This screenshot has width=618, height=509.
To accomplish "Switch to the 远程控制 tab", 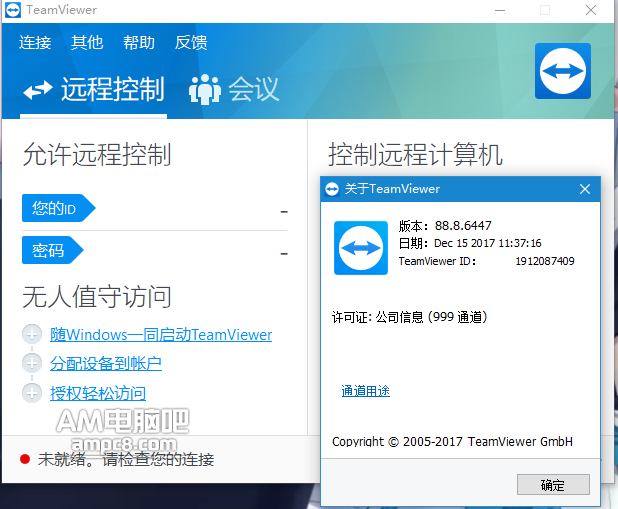I will [x=93, y=89].
